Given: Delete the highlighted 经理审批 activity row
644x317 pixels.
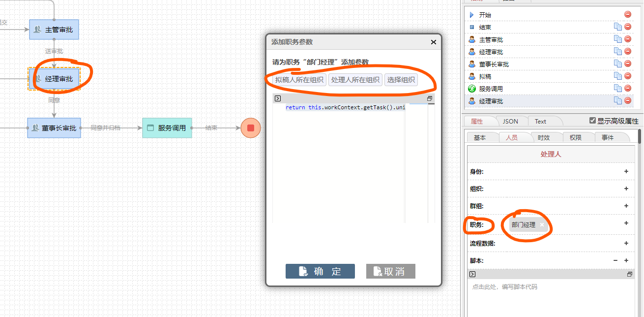Looking at the screenshot, I should [x=628, y=101].
